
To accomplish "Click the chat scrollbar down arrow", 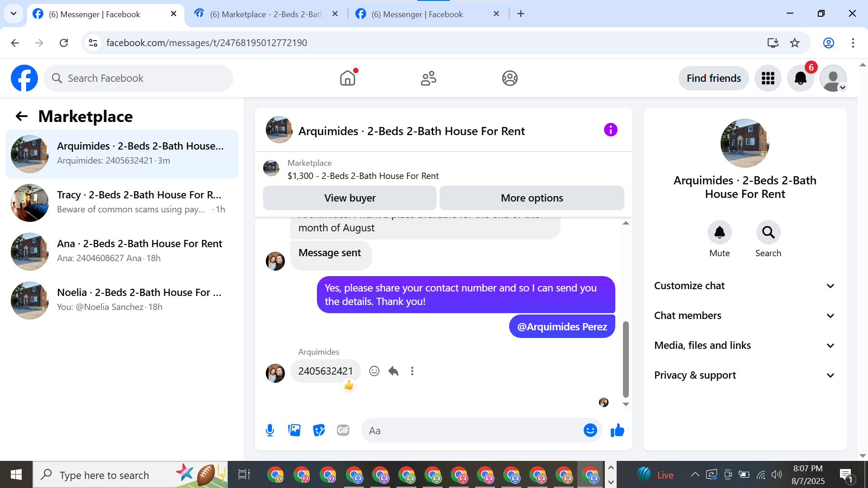I will 626,404.
